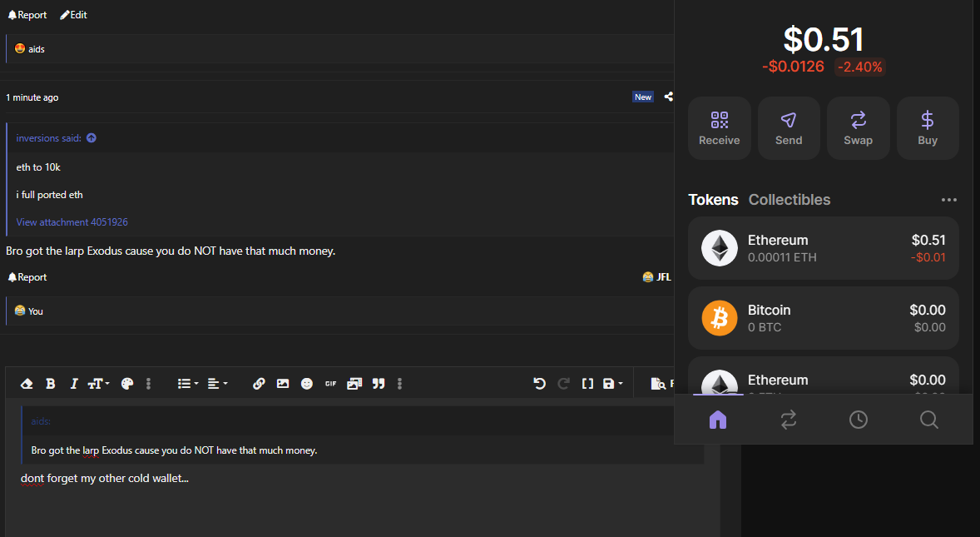Click the New post badge
The width and height of the screenshot is (980, 537).
pos(643,97)
